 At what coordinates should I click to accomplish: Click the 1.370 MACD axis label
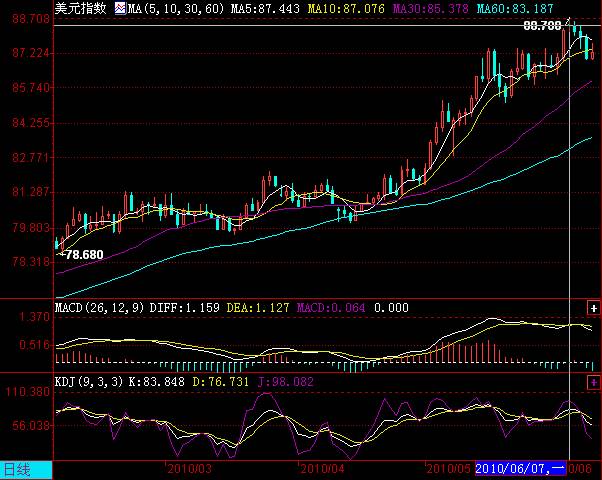point(35,317)
